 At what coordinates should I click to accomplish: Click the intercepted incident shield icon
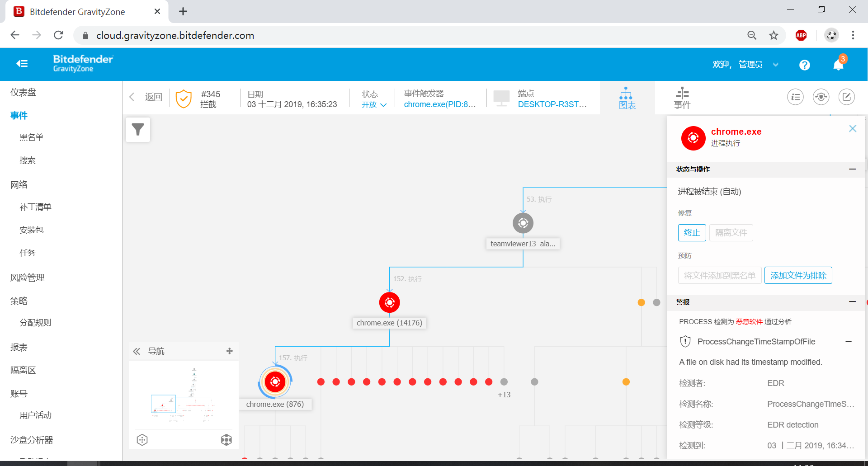(184, 99)
